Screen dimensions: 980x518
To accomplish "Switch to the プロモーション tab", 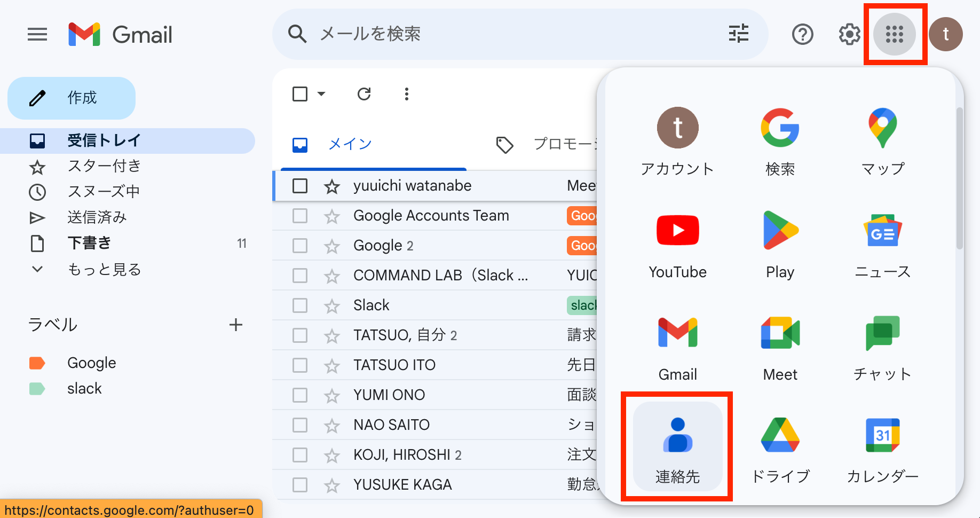I will tap(547, 144).
